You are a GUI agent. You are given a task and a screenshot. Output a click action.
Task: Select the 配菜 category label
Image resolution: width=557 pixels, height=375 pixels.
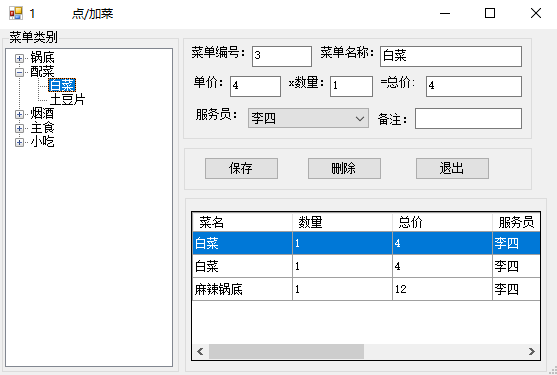point(42,72)
